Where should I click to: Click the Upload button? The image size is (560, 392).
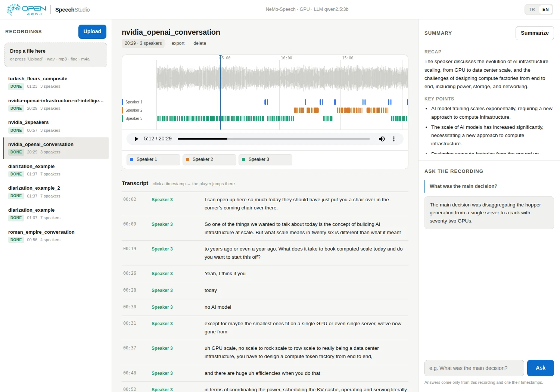[x=92, y=32]
